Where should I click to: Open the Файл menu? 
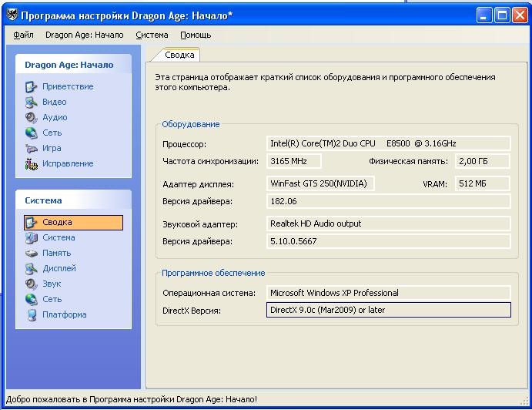point(23,35)
